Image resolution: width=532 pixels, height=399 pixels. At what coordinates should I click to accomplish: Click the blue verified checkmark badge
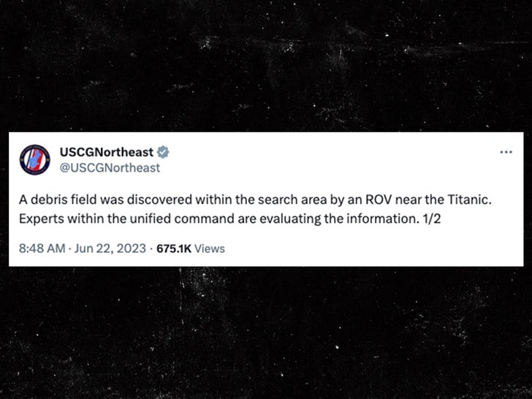(x=164, y=153)
